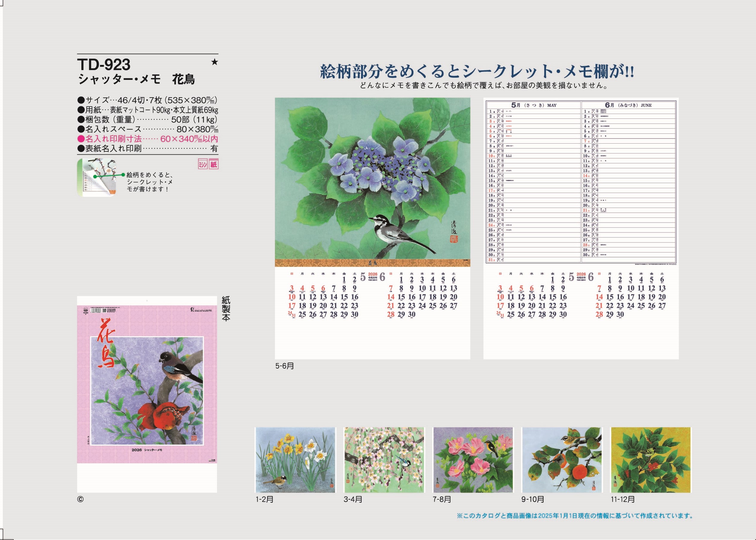Open the 11-12月 green leaves thumbnail

pos(651,460)
